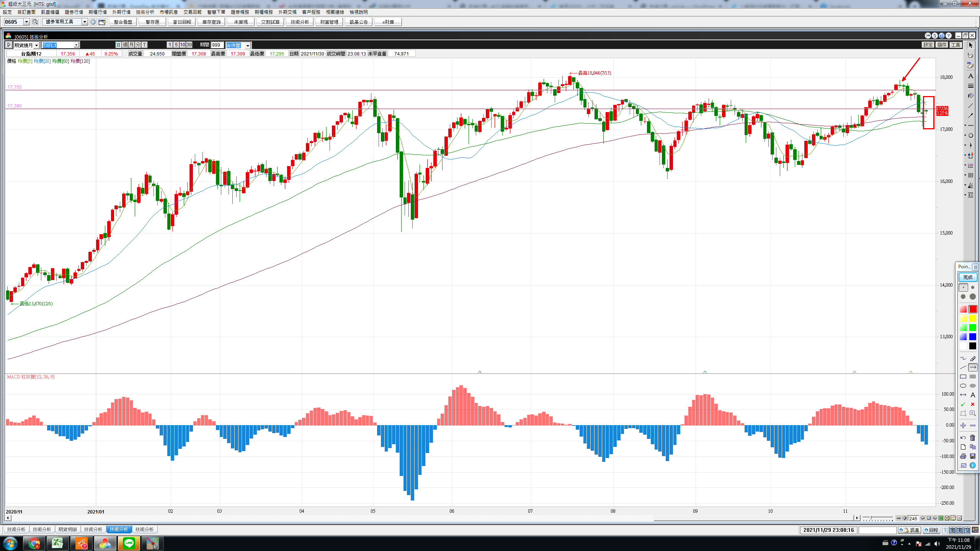Select the hollow rectangle shape tool
Image resolution: width=980 pixels, height=551 pixels.
963,377
